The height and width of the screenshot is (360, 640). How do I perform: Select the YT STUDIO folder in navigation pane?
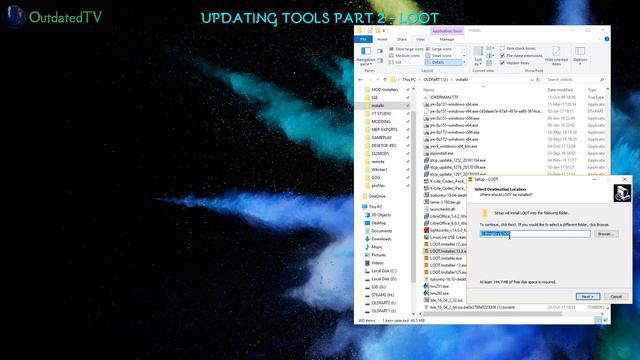(381, 113)
